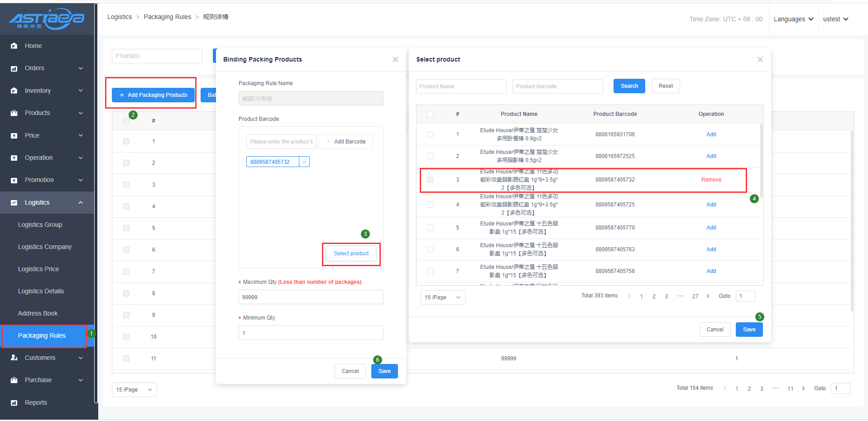Go to next page in Select product pagination
The width and height of the screenshot is (868, 421).
point(708,296)
